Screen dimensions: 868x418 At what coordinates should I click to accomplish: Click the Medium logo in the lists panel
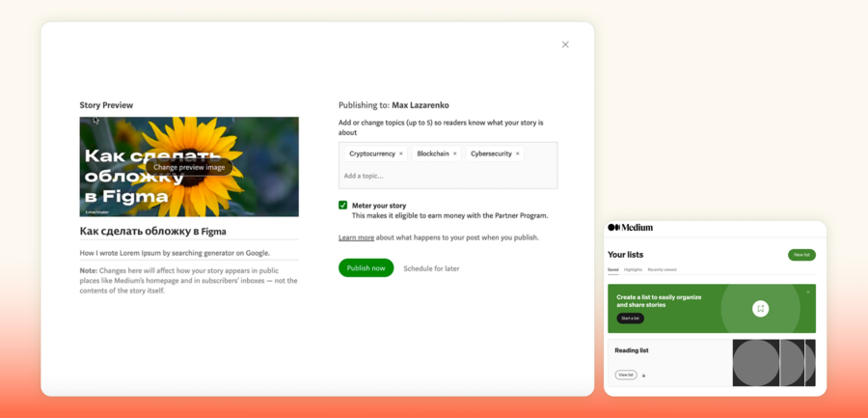pyautogui.click(x=630, y=227)
